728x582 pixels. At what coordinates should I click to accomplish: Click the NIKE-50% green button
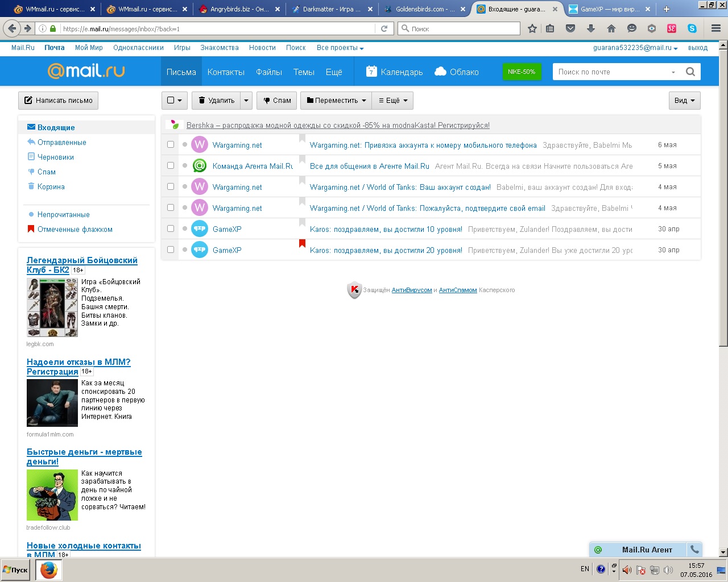(x=522, y=72)
